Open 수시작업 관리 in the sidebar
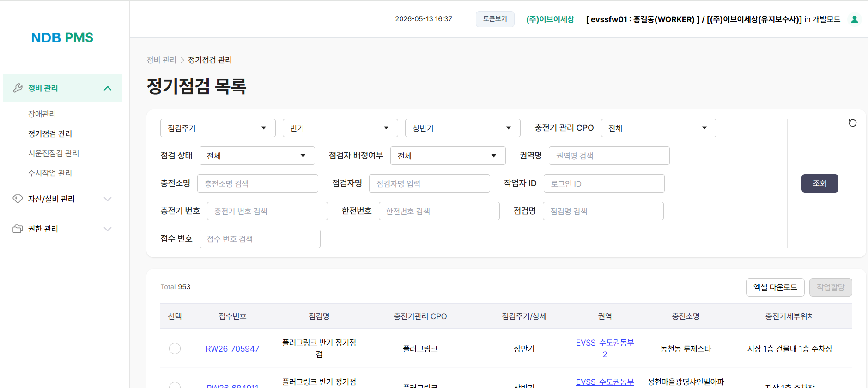868x388 pixels. click(50, 173)
